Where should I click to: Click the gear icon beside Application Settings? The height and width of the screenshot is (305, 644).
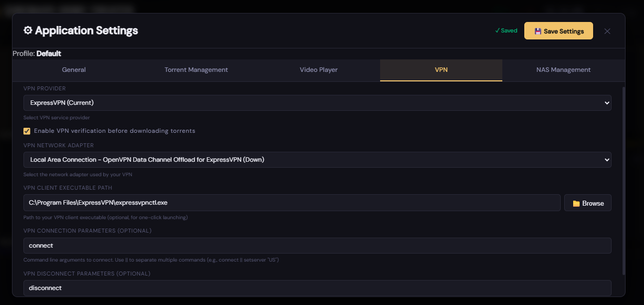[x=28, y=30]
